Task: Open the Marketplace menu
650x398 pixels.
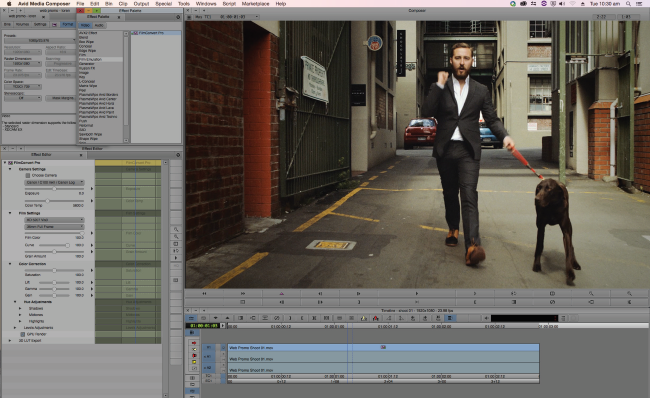Action: (x=255, y=4)
